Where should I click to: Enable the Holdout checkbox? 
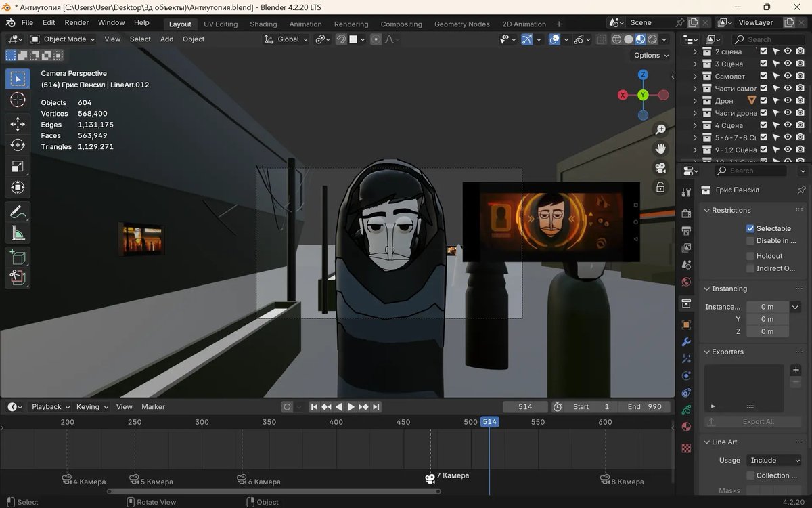[x=750, y=256]
